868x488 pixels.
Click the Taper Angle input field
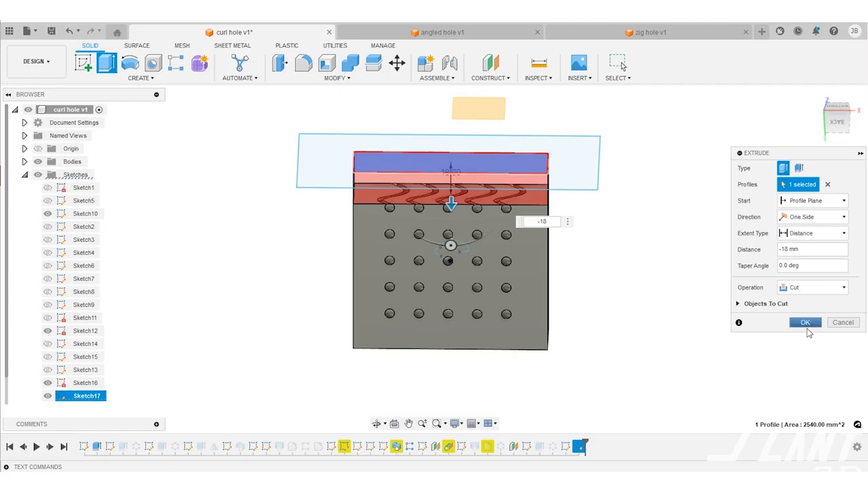pos(812,266)
